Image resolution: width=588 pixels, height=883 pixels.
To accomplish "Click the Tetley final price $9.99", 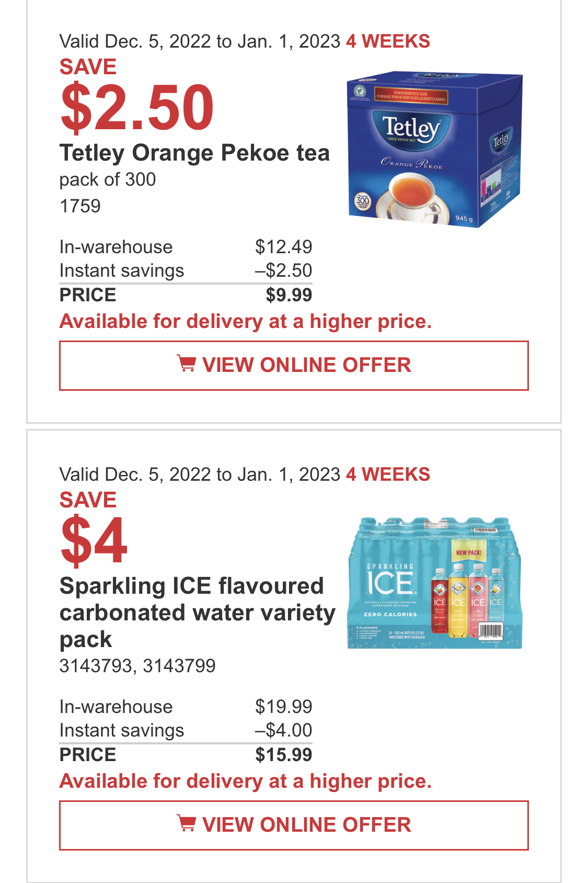I will pos(289,295).
